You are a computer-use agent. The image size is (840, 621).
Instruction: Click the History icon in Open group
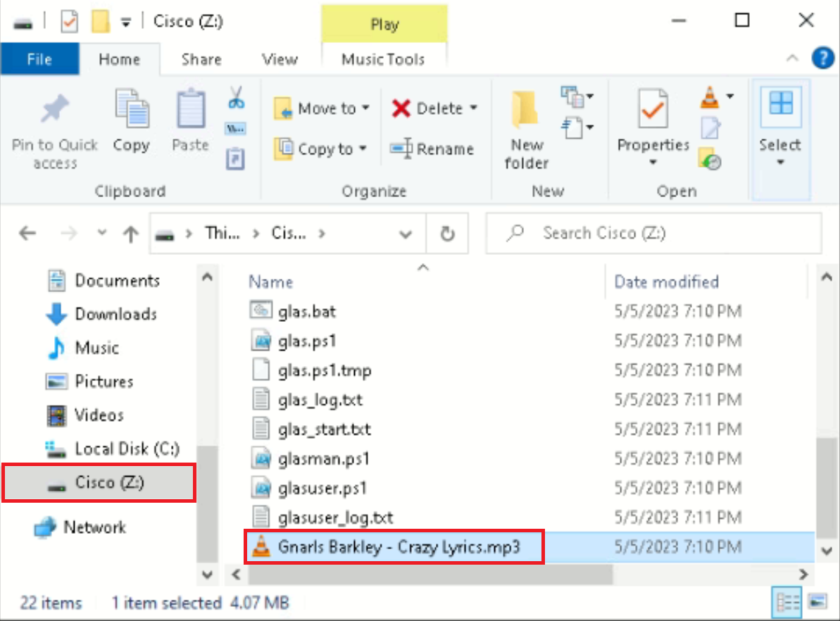[710, 159]
